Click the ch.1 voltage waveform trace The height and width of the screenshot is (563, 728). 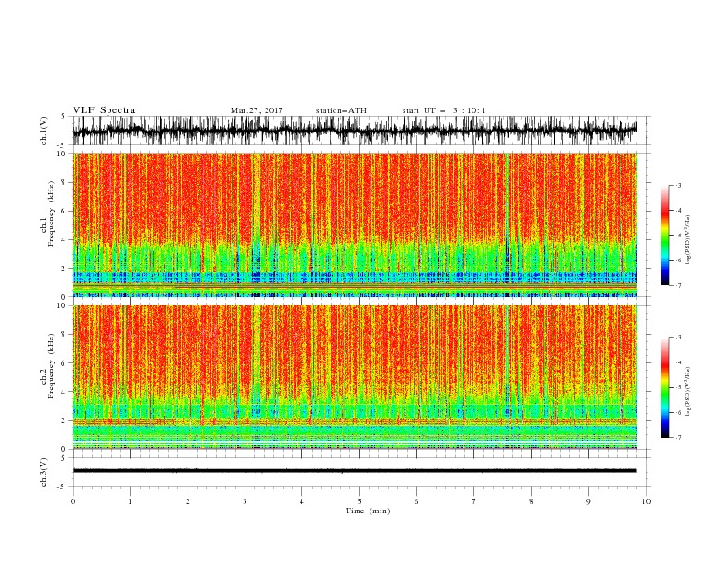(355, 131)
